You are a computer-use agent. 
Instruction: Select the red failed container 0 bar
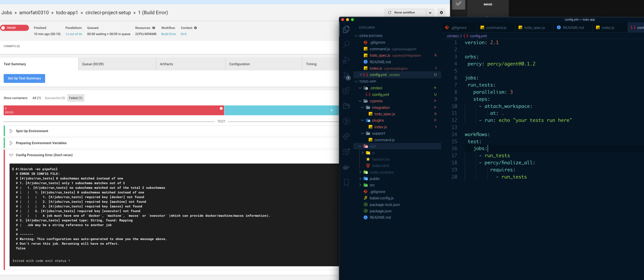pyautogui.click(x=113, y=110)
